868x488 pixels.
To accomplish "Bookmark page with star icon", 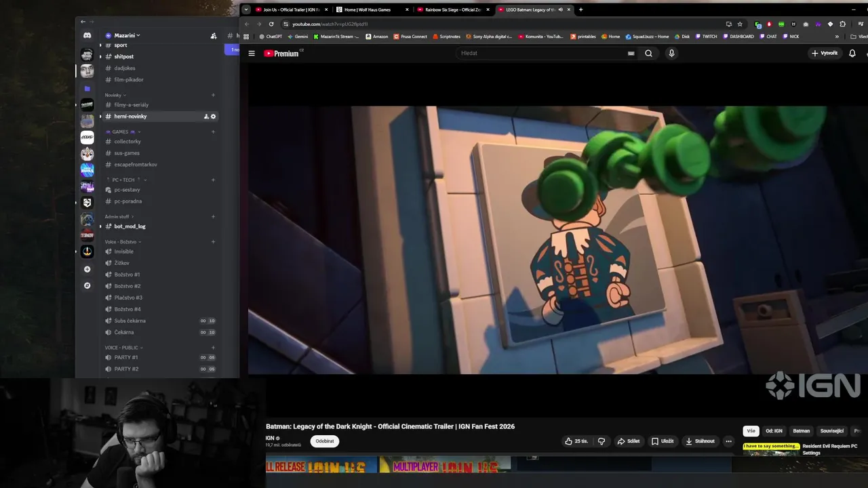I will (740, 24).
